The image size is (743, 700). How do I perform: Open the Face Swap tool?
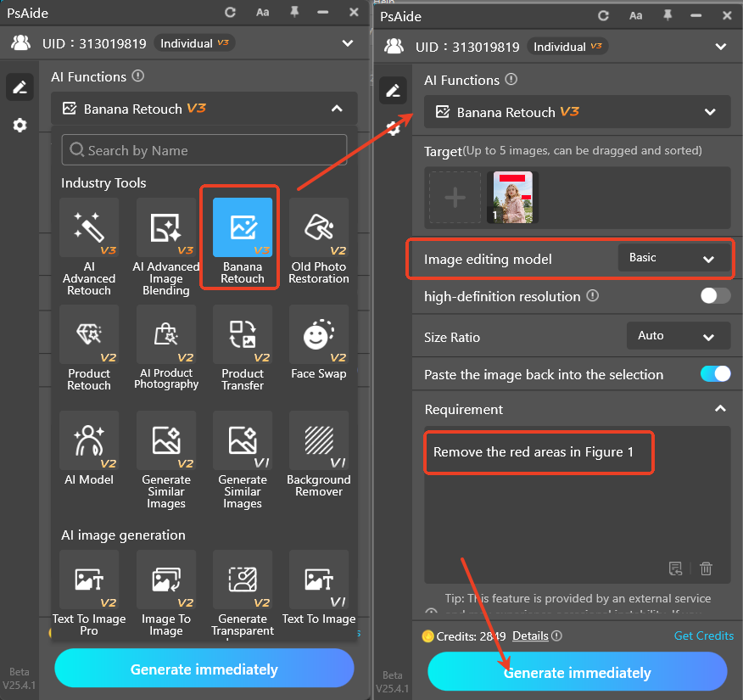319,339
